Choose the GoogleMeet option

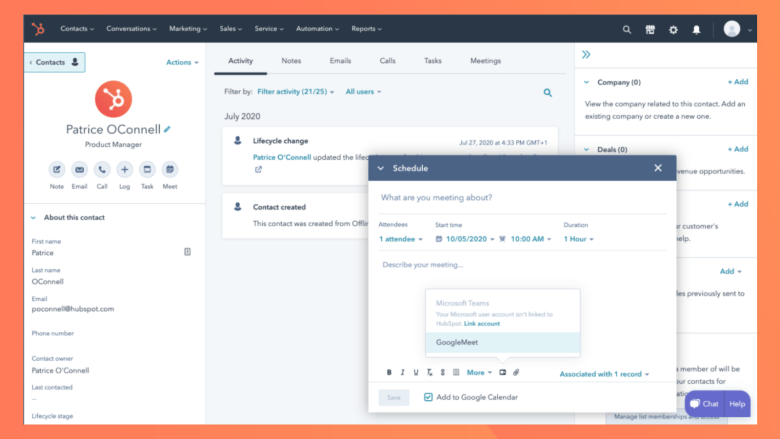pyautogui.click(x=502, y=343)
